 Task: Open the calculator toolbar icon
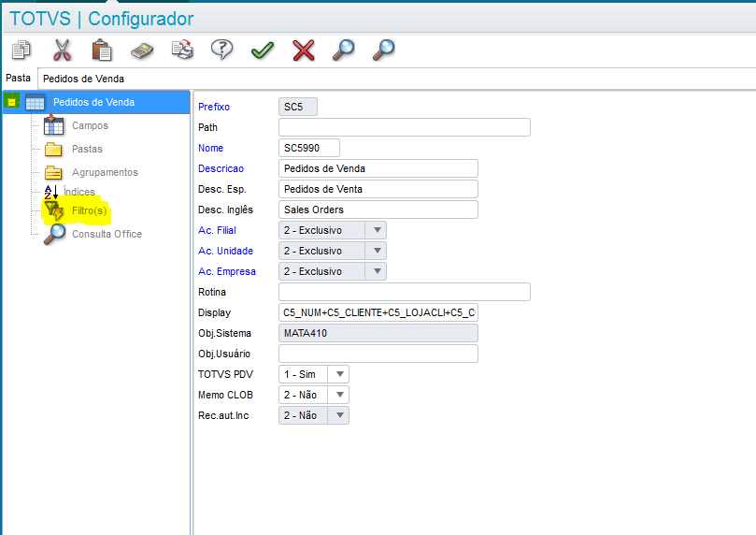pos(142,51)
